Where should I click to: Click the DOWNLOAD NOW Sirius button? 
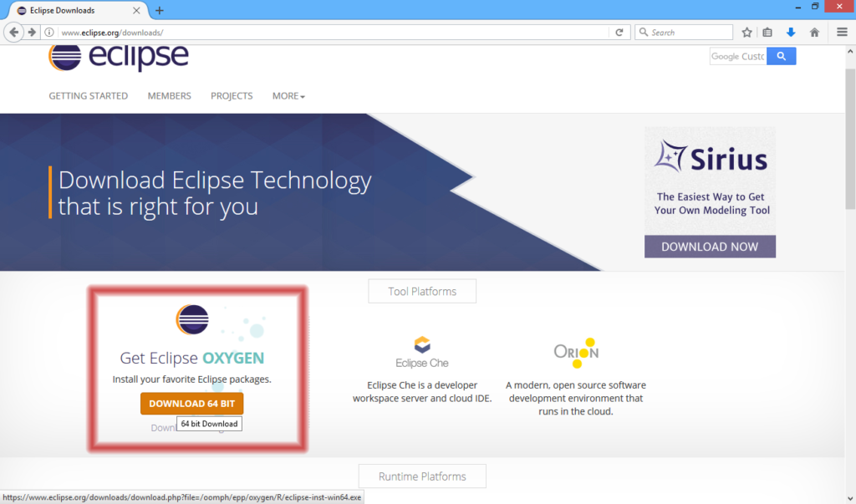pyautogui.click(x=710, y=247)
